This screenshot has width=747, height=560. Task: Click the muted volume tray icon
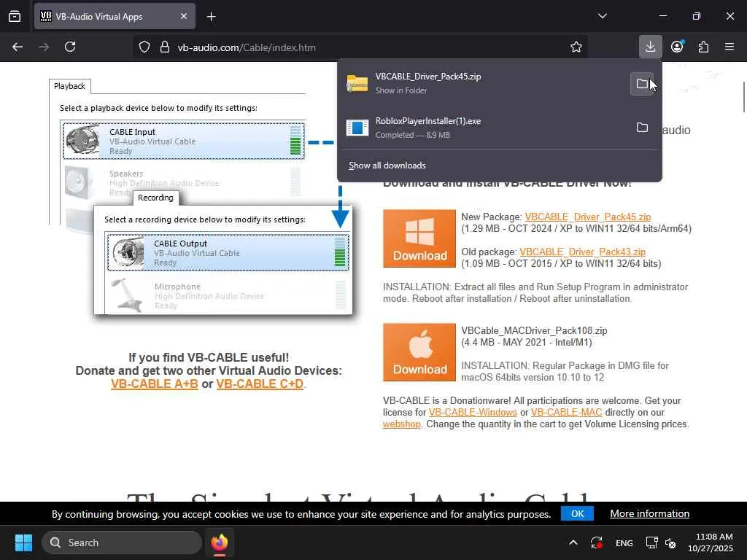point(670,542)
